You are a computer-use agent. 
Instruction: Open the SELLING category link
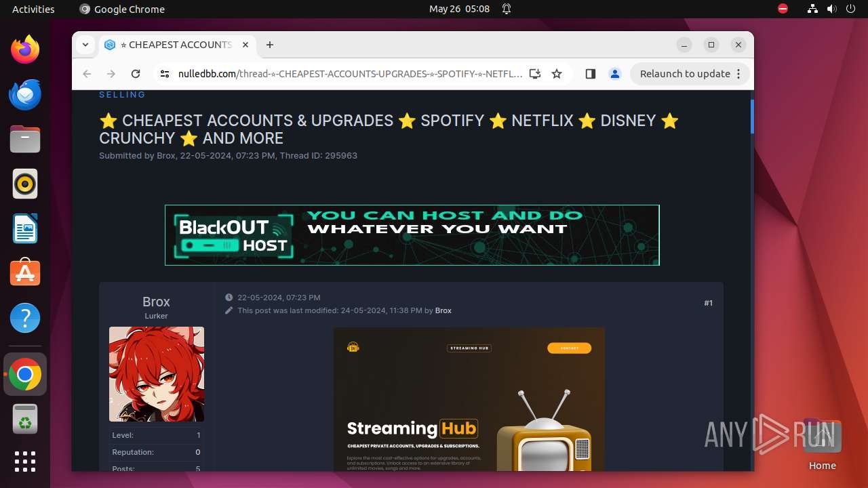122,95
